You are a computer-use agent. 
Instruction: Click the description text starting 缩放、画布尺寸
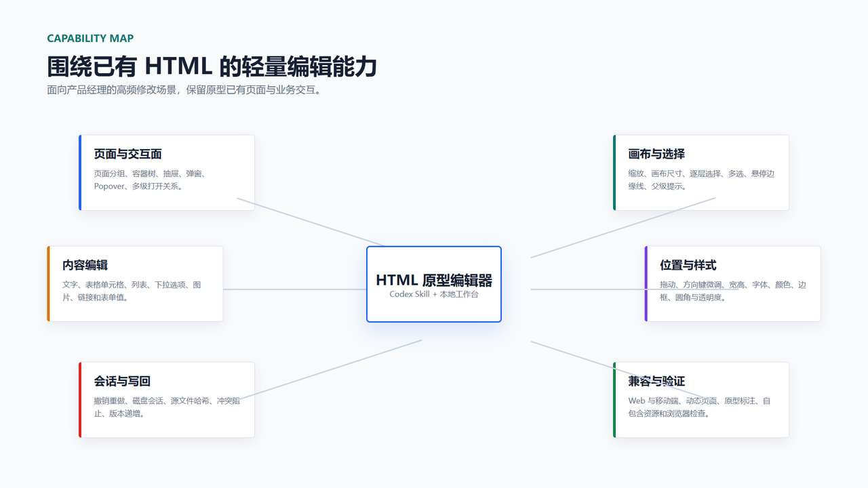click(701, 180)
